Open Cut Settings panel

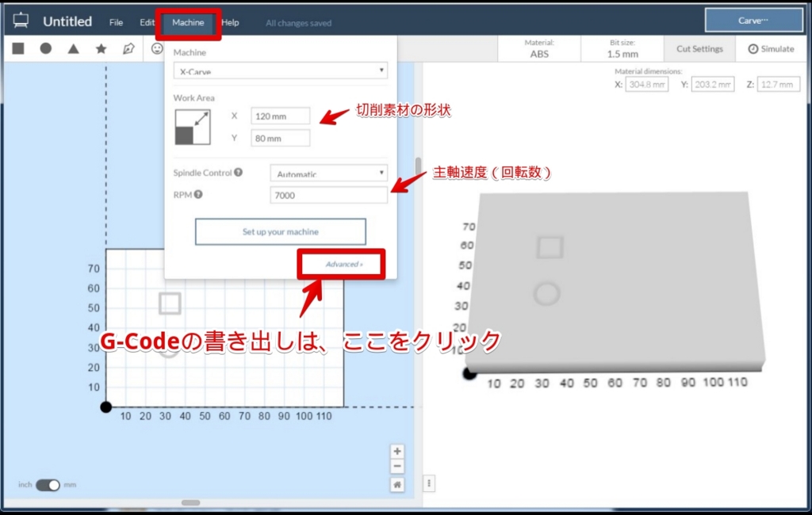[699, 48]
